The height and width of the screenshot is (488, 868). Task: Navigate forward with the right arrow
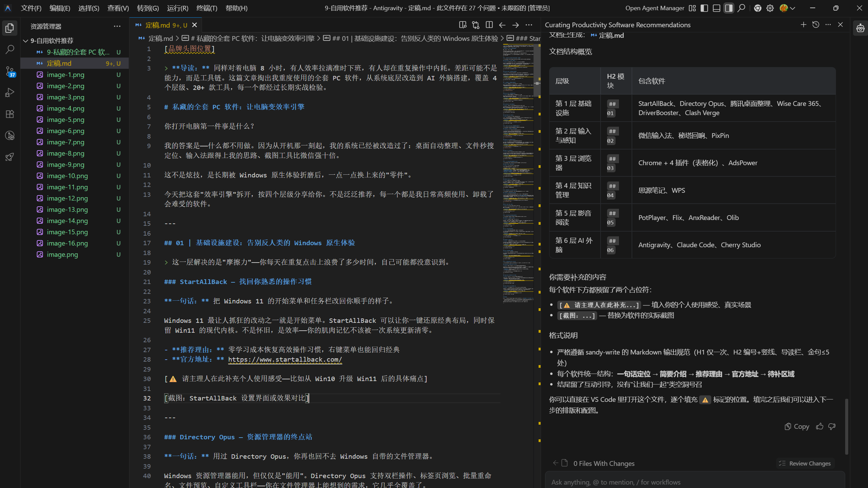point(515,25)
